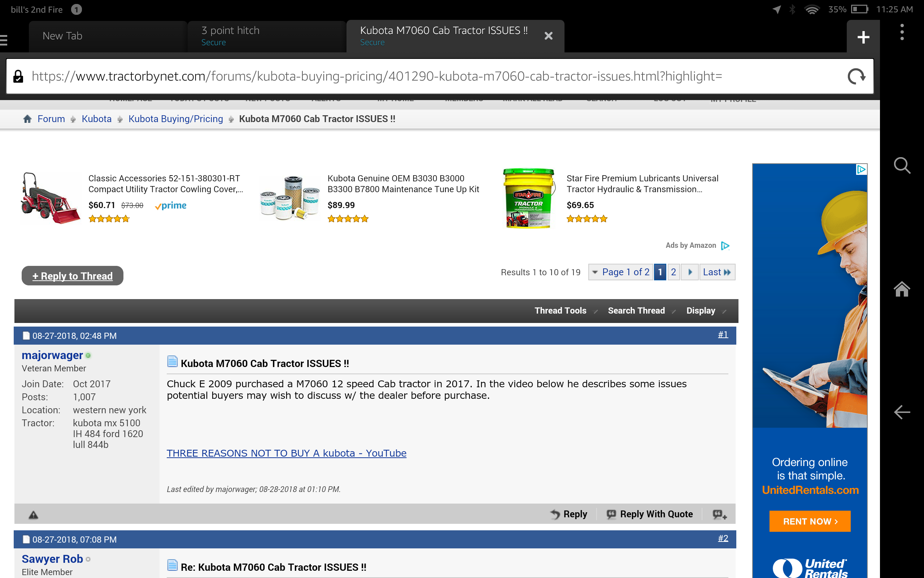Click document icon next to post #1 title
The image size is (924, 578).
(172, 361)
